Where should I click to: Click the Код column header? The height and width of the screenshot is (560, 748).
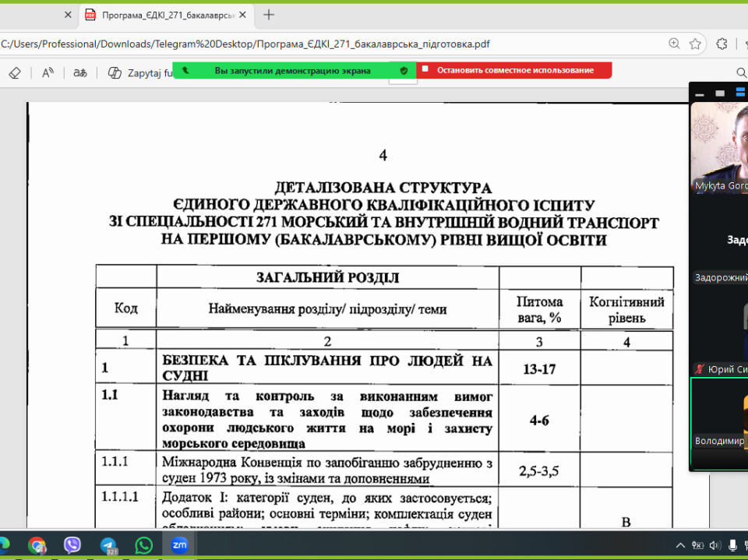[126, 308]
